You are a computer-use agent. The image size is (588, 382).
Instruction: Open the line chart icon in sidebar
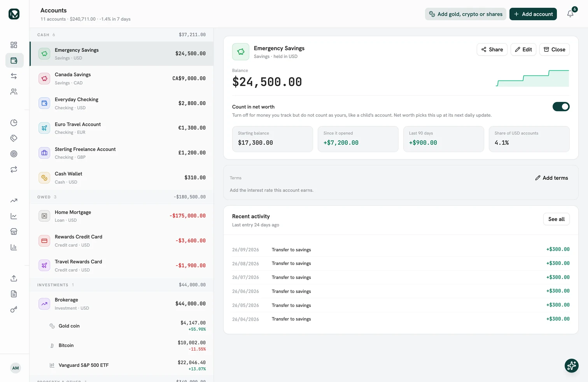click(x=14, y=216)
